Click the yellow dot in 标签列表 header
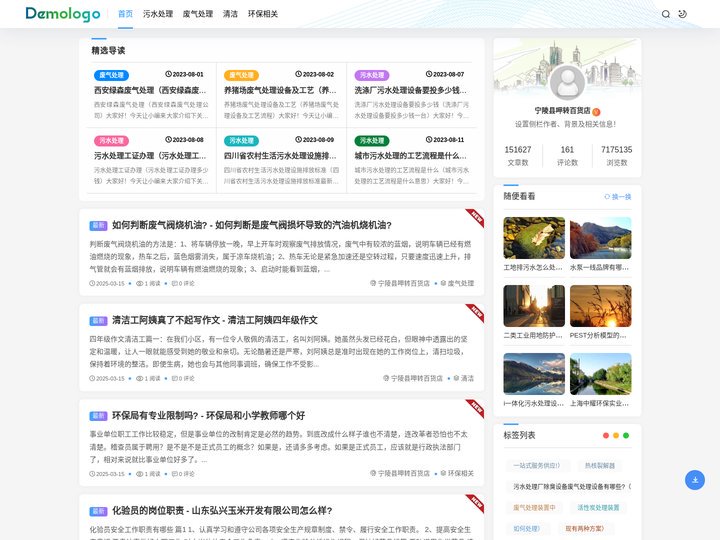The image size is (720, 540). [x=616, y=435]
